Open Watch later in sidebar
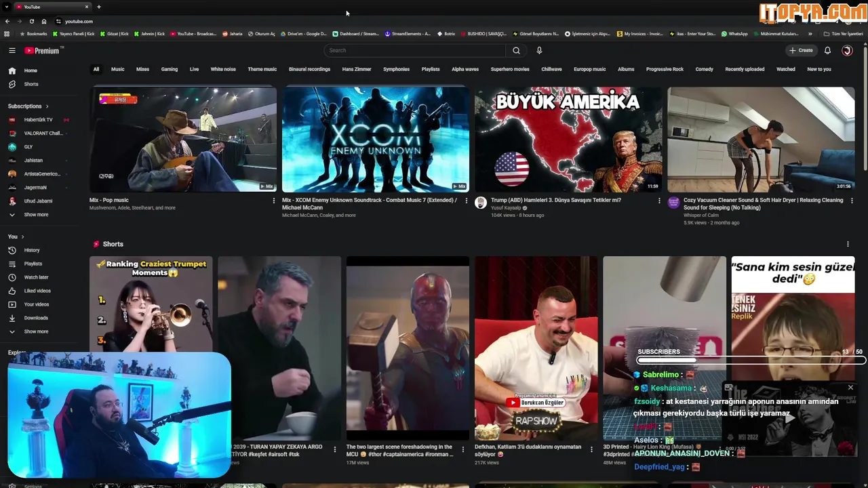 click(x=36, y=277)
